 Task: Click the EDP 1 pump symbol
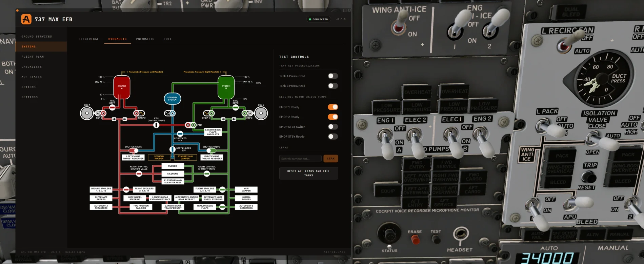tap(101, 113)
